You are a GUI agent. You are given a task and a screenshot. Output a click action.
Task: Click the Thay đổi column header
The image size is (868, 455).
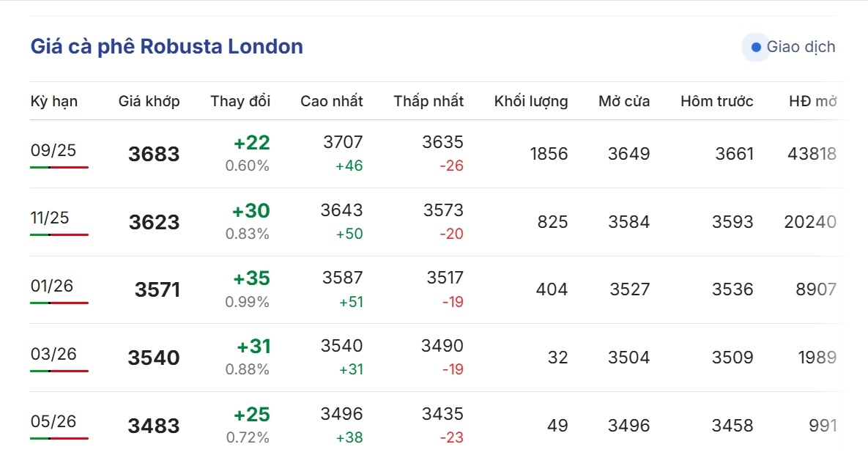[240, 101]
